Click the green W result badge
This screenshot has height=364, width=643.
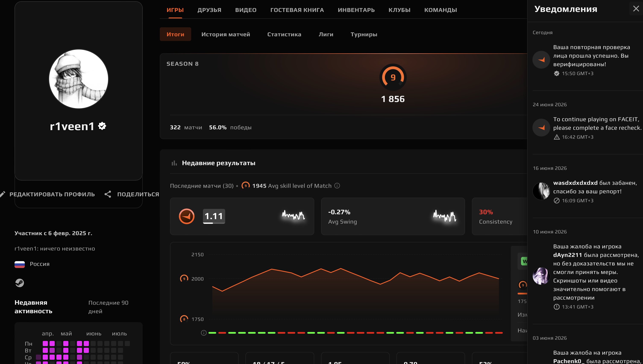coord(524,261)
